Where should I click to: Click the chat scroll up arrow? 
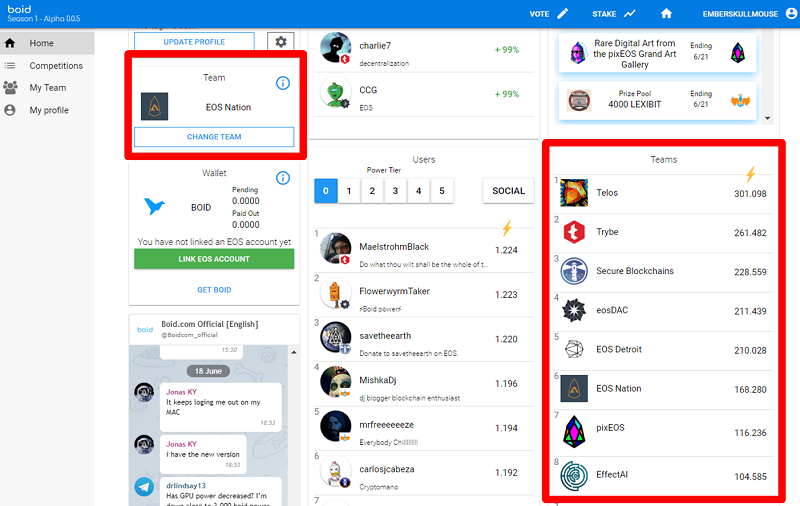coord(294,352)
